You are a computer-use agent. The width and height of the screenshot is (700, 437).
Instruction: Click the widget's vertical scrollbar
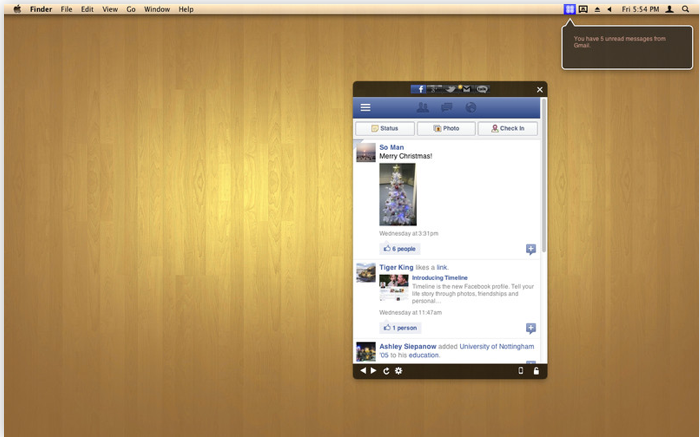point(544,175)
